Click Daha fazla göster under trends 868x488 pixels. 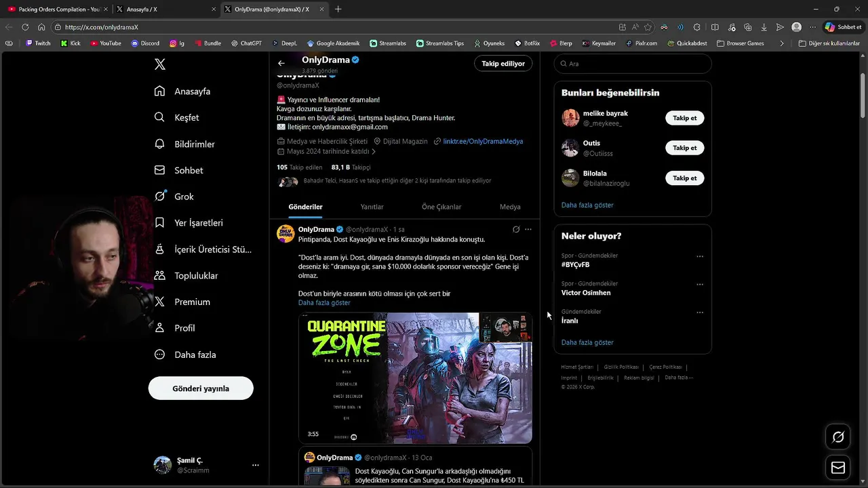(587, 342)
